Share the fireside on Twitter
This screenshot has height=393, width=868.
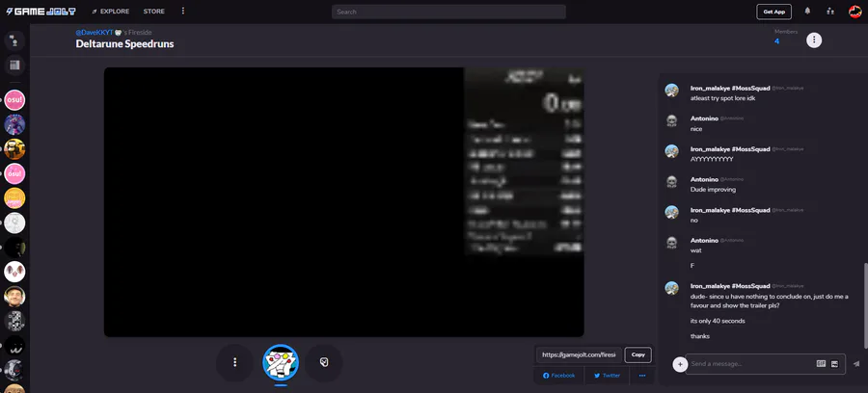608,376
